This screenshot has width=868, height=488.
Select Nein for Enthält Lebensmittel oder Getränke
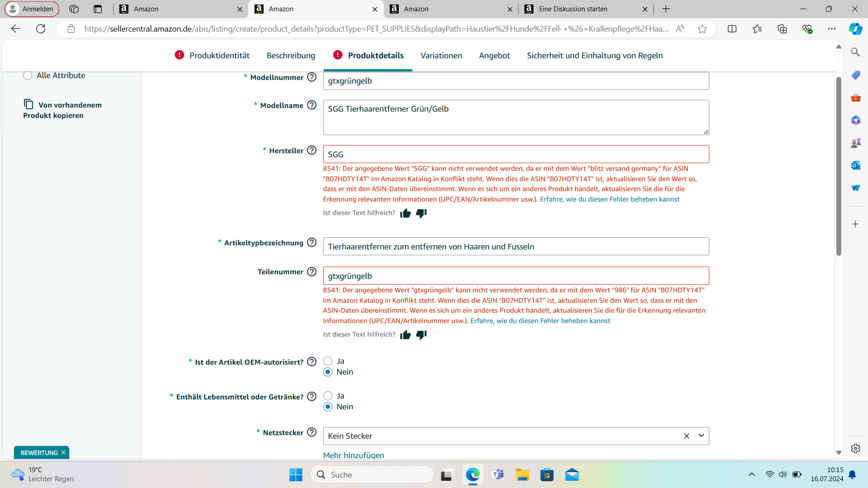[x=328, y=407]
